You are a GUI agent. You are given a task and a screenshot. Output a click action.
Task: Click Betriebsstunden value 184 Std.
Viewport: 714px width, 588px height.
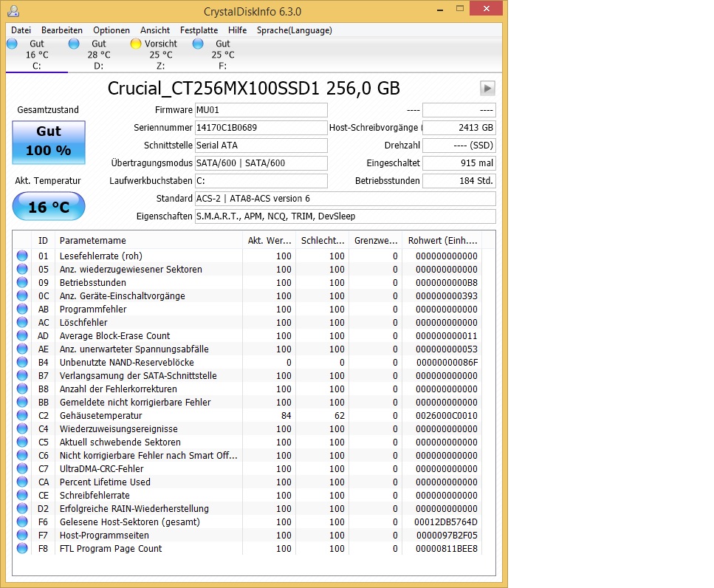pos(459,181)
